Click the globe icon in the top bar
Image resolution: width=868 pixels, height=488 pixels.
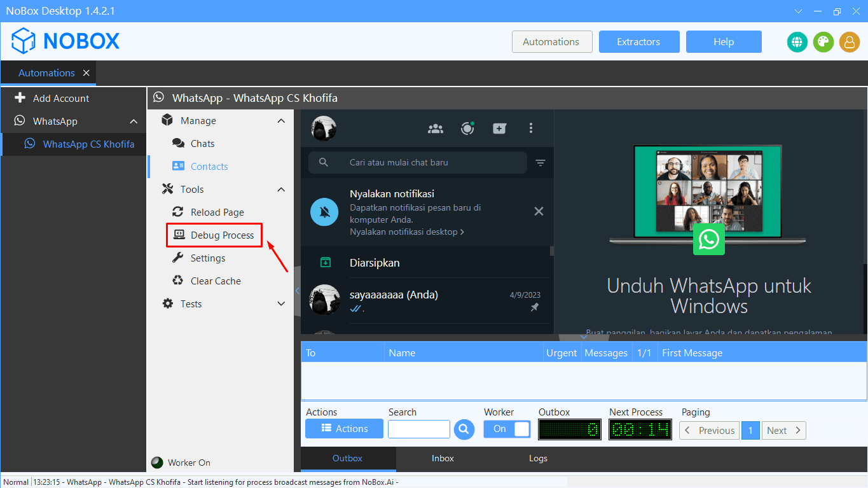pos(797,42)
